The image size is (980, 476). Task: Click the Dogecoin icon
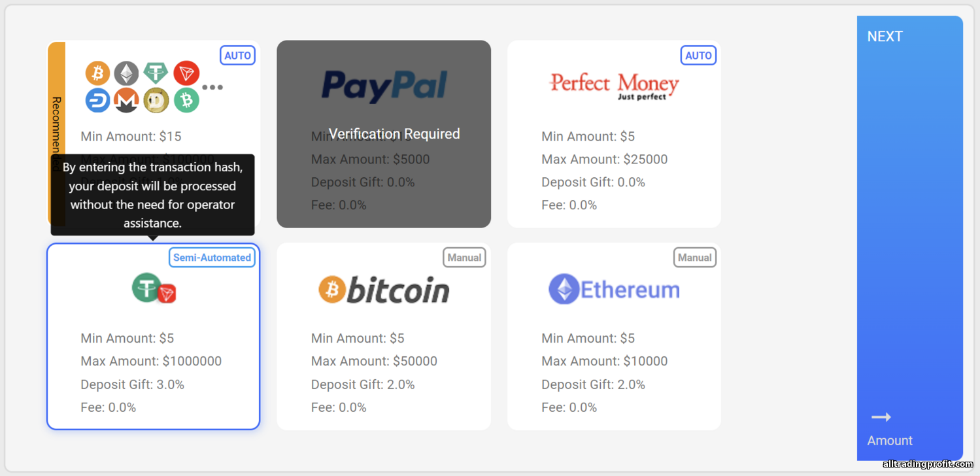[156, 100]
